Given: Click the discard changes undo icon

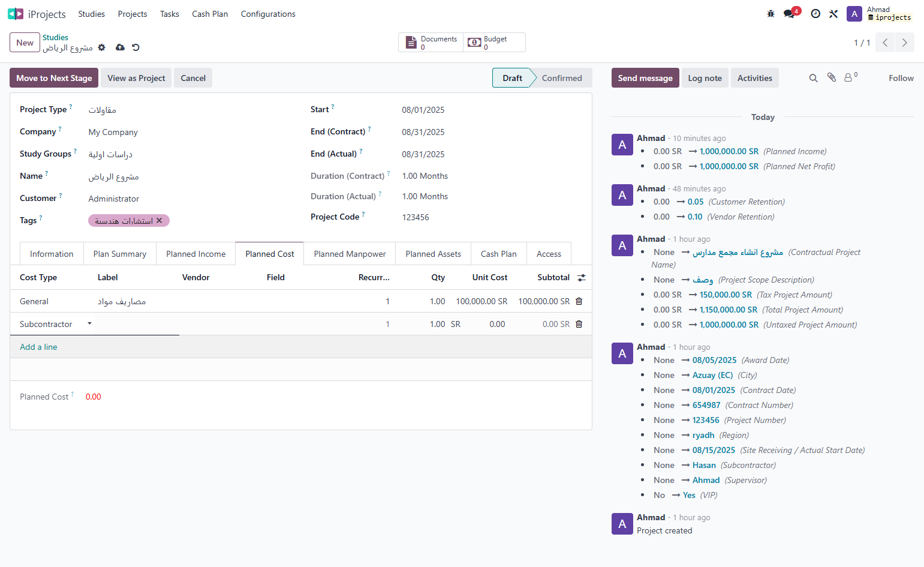Looking at the screenshot, I should pyautogui.click(x=136, y=47).
